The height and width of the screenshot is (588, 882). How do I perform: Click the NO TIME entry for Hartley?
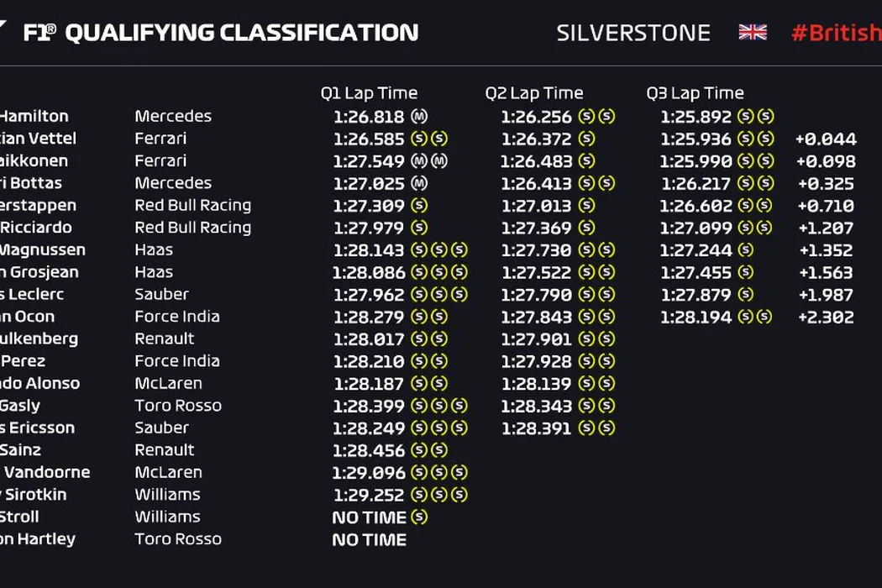click(369, 539)
